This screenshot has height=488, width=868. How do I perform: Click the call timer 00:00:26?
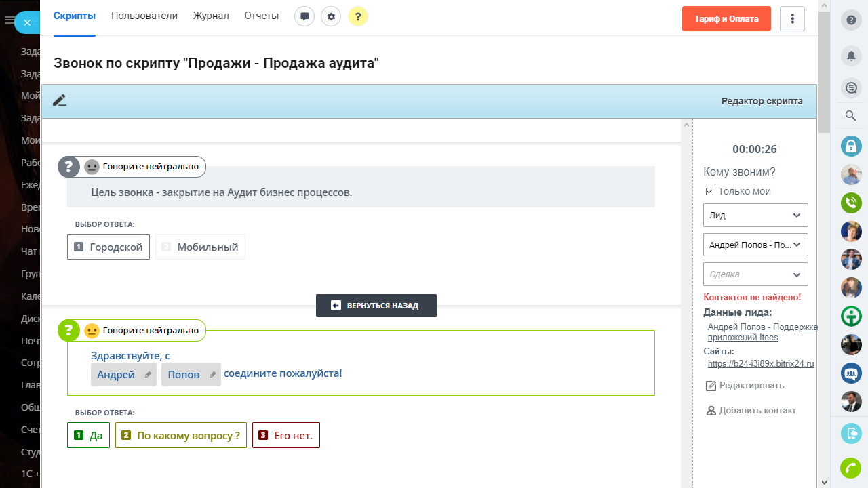tap(755, 150)
